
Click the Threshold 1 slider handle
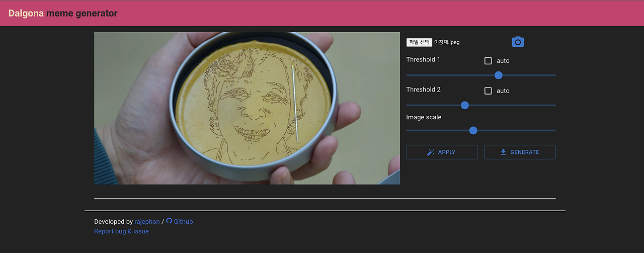point(499,75)
